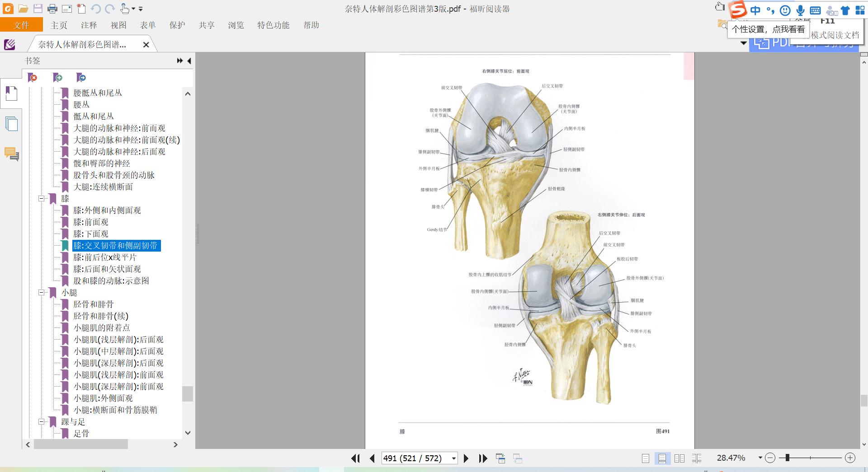868x472 pixels.
Task: Open the 注释 menu tab
Action: click(x=89, y=25)
